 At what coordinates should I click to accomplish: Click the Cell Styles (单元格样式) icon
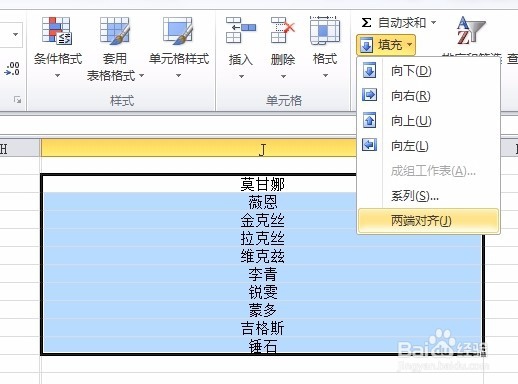178,31
